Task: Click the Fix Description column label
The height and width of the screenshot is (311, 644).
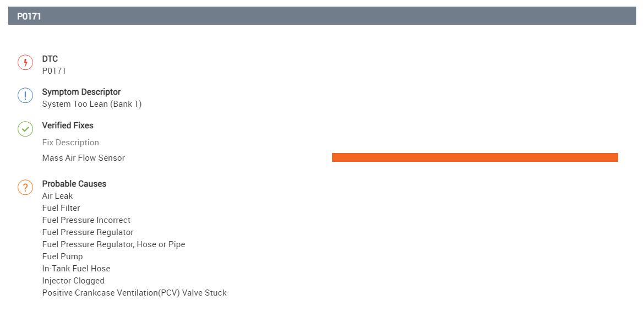Action: 70,143
